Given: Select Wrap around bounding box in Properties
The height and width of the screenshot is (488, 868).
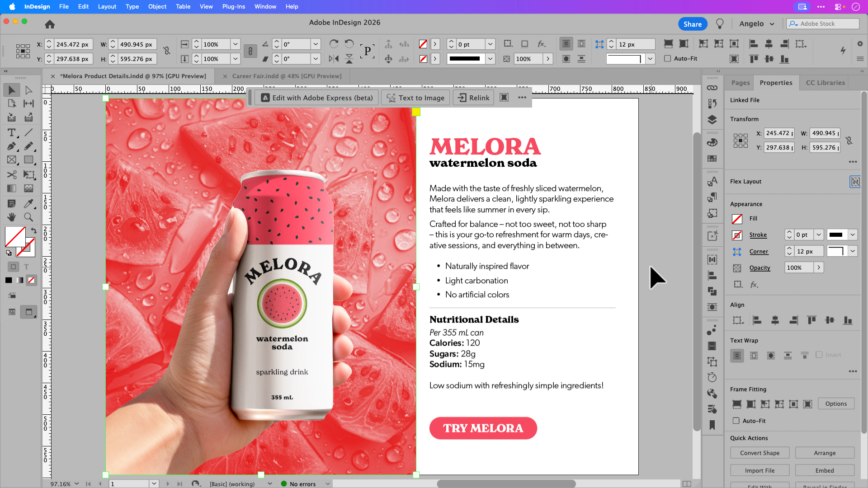Looking at the screenshot, I should (x=754, y=356).
